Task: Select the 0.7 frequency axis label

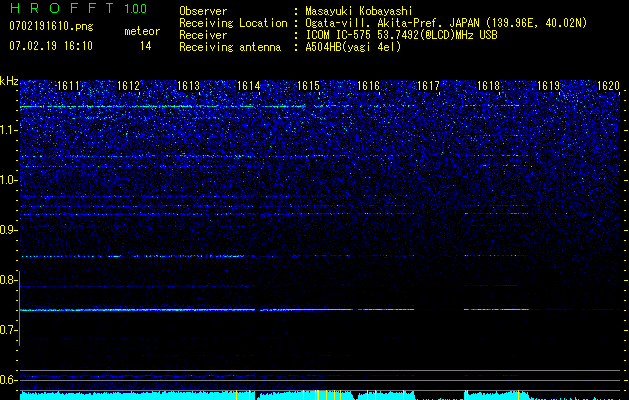Action: pos(9,330)
